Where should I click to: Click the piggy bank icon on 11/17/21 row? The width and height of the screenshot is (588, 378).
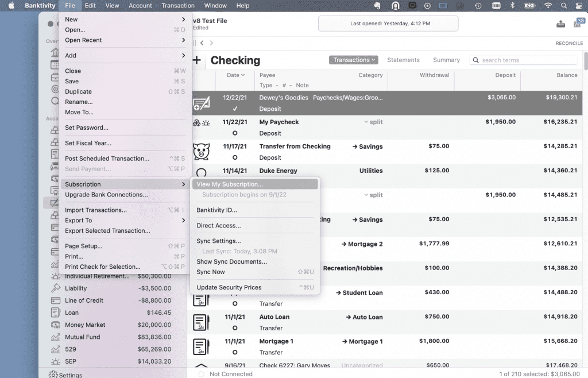(x=201, y=152)
